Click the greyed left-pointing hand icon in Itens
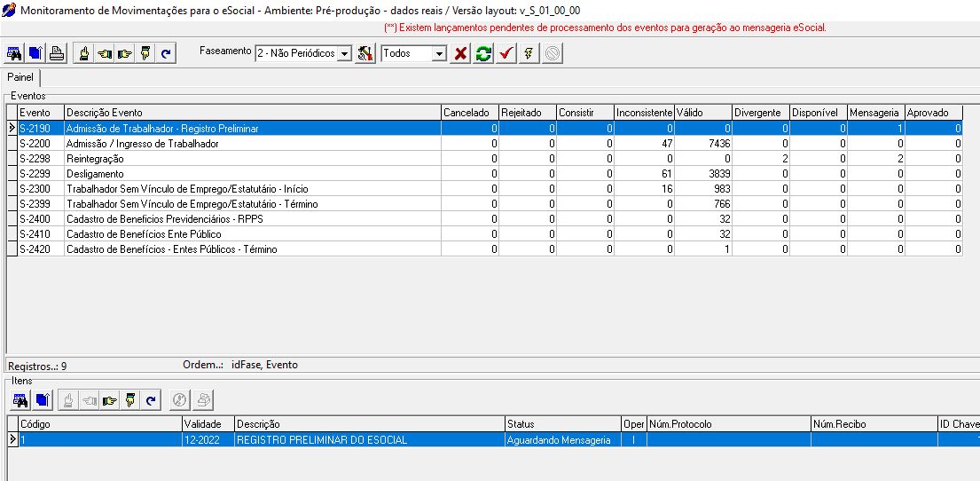This screenshot has height=481, width=980. coord(89,399)
